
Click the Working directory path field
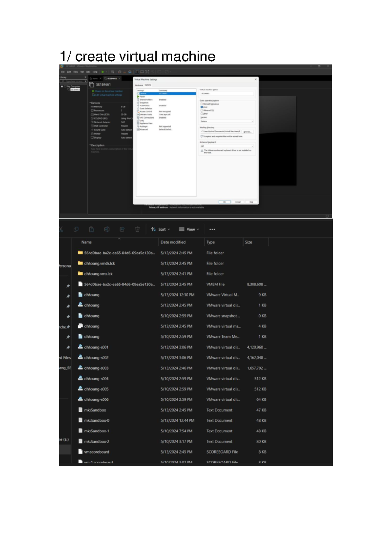click(220, 132)
